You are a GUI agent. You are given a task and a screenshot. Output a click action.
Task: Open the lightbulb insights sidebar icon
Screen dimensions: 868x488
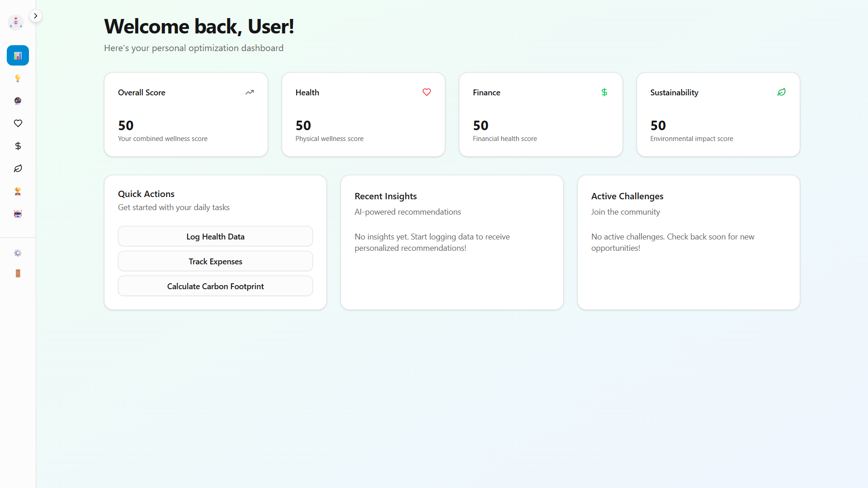18,78
